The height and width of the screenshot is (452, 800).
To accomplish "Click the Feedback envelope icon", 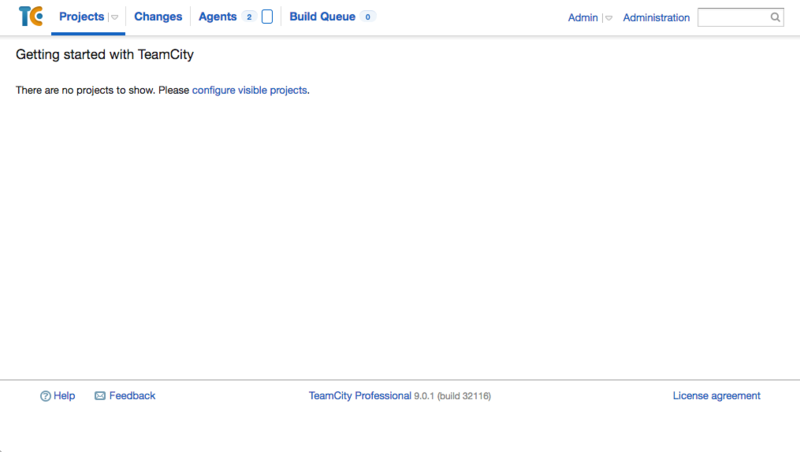I will [x=100, y=396].
